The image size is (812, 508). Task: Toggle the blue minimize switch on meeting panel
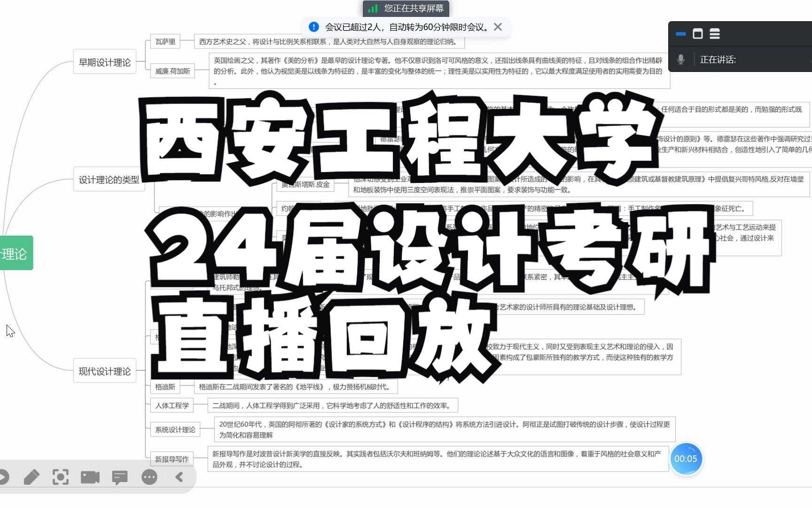pyautogui.click(x=680, y=34)
